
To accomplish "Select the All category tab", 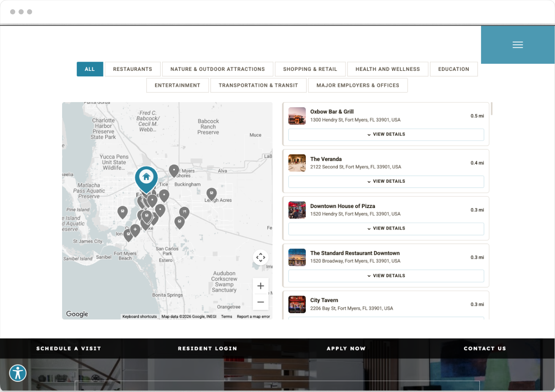I will pyautogui.click(x=90, y=69).
